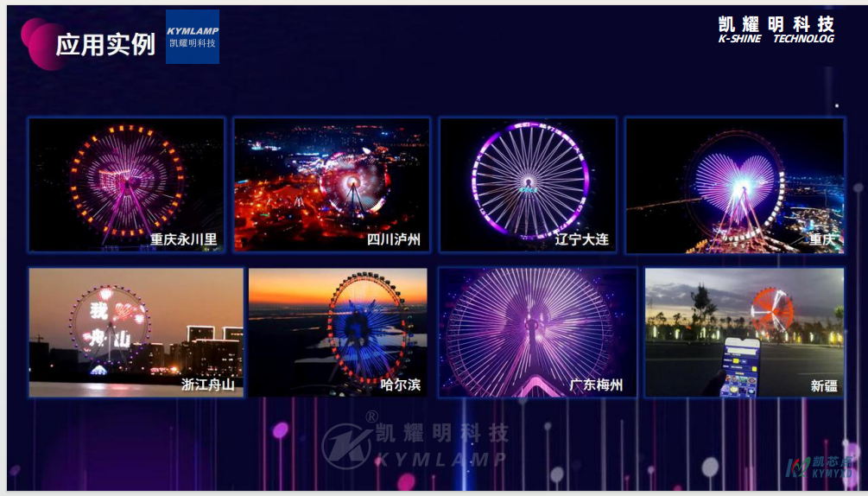Click the 辽宁大连 caption text
The image size is (868, 496).
coord(582,239)
